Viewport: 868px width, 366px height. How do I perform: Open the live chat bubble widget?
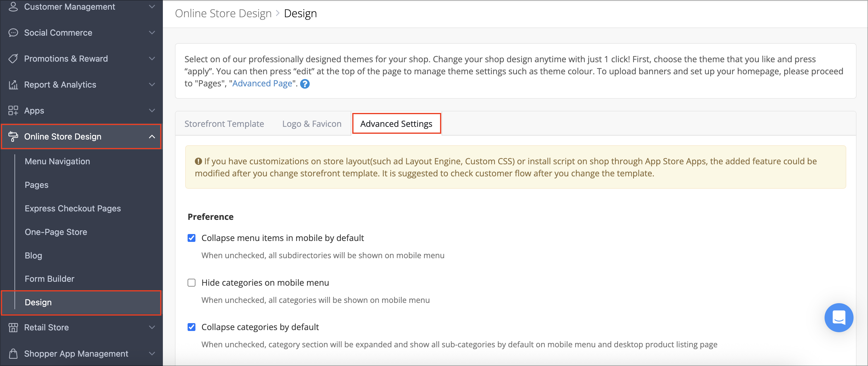pyautogui.click(x=839, y=318)
